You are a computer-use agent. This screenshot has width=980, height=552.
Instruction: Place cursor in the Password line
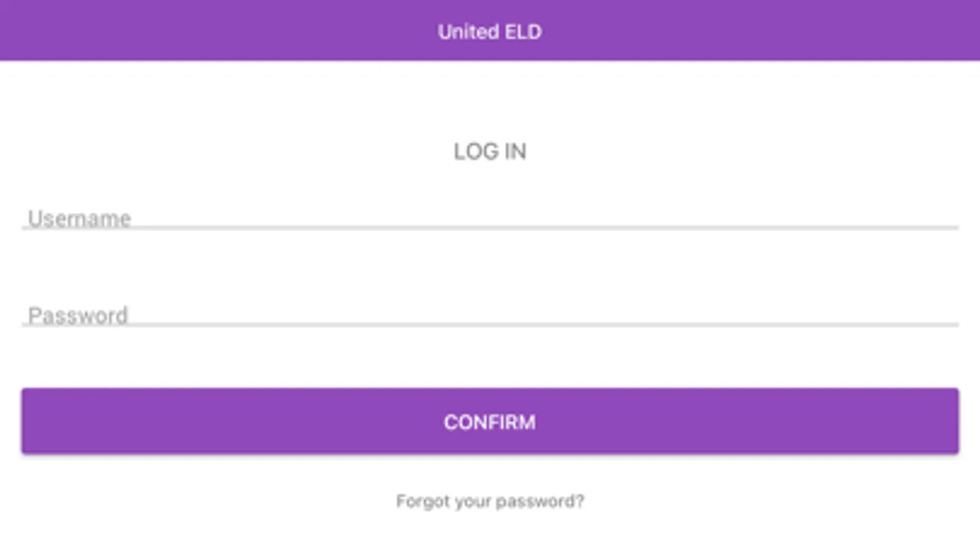click(x=490, y=315)
